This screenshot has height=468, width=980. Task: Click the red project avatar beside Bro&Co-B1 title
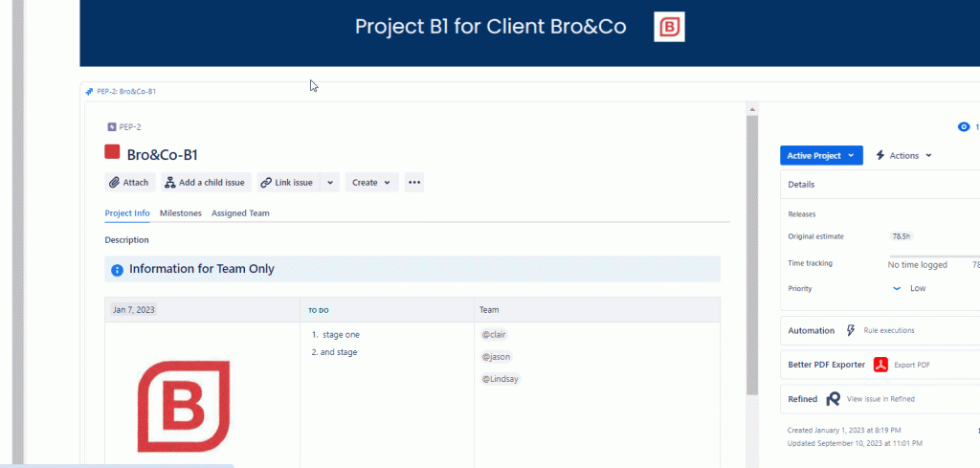coord(113,152)
